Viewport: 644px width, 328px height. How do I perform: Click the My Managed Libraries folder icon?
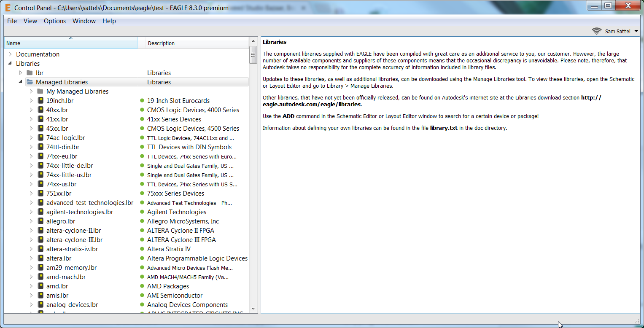click(40, 91)
